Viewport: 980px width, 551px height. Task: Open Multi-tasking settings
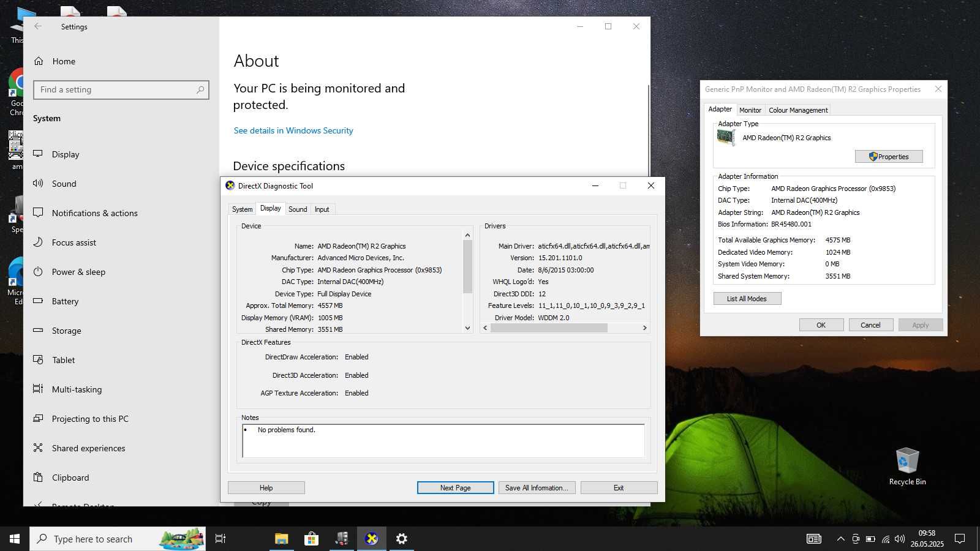pyautogui.click(x=77, y=389)
